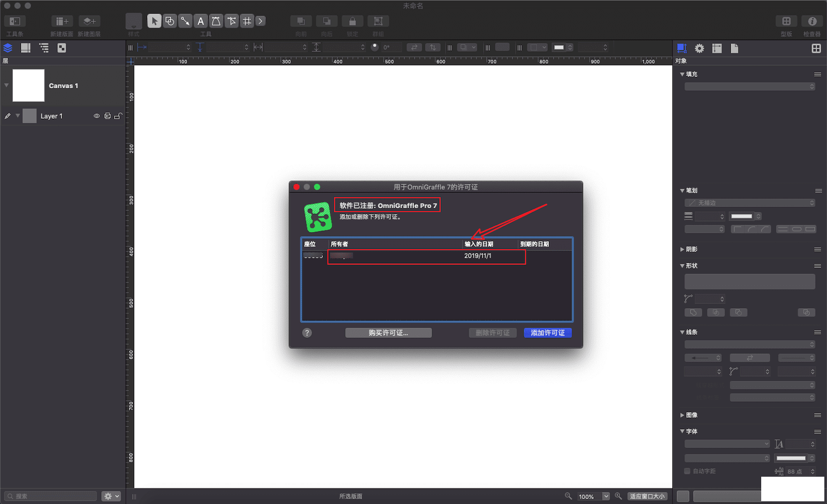Open the 无描边 stroke type dropdown
827x504 pixels.
[x=750, y=203]
